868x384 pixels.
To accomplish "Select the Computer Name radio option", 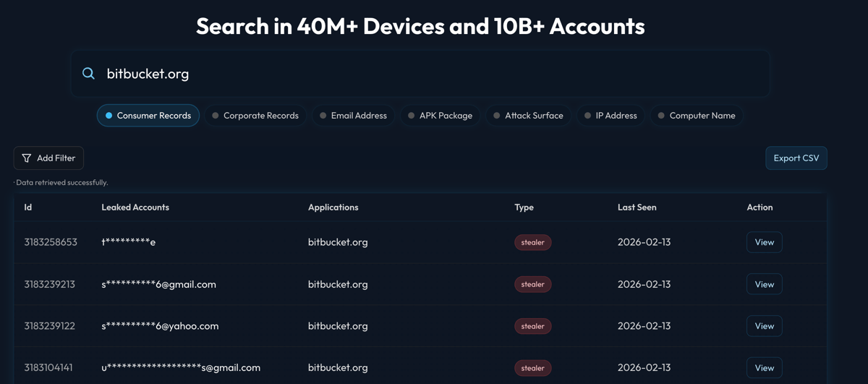I will coord(697,116).
